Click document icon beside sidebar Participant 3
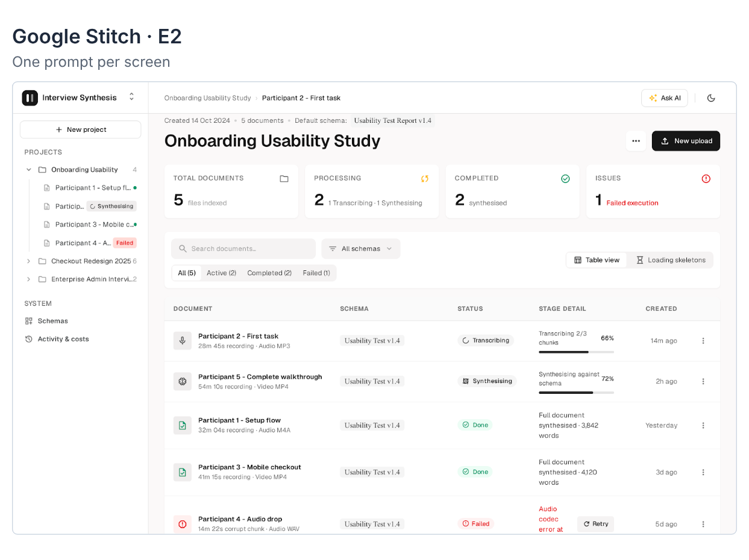The width and height of the screenshot is (749, 560). point(47,225)
